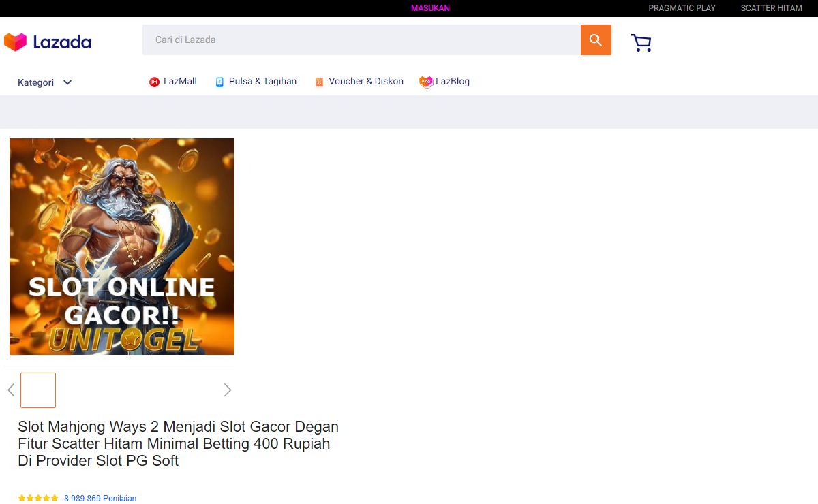The image size is (818, 504).
Task: Click the orange search magnifier button
Action: coord(596,40)
